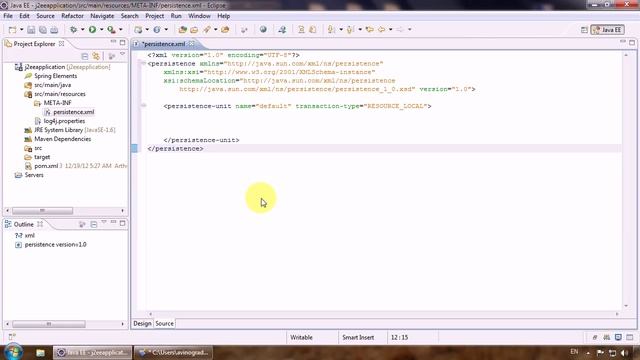Click the Next Annotation icon
The height and width of the screenshot is (360, 640).
tap(331, 30)
